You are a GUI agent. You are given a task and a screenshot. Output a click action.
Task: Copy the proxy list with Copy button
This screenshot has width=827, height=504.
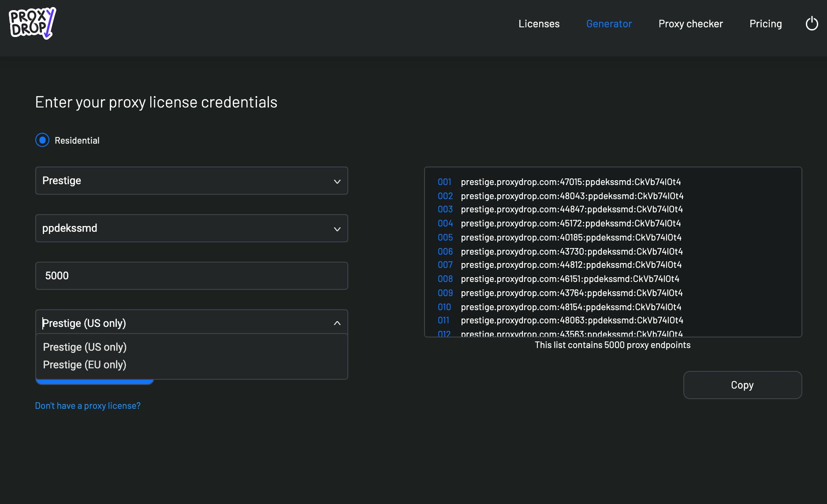742,385
